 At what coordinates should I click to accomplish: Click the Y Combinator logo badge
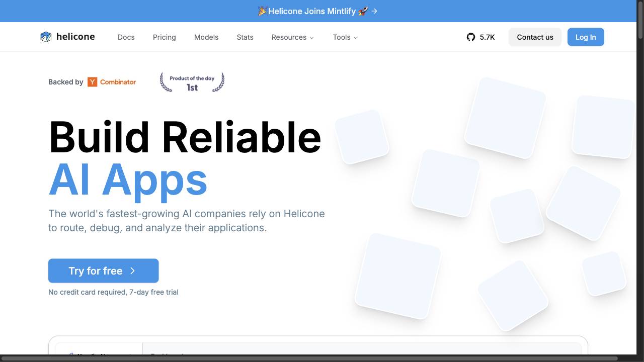(112, 82)
